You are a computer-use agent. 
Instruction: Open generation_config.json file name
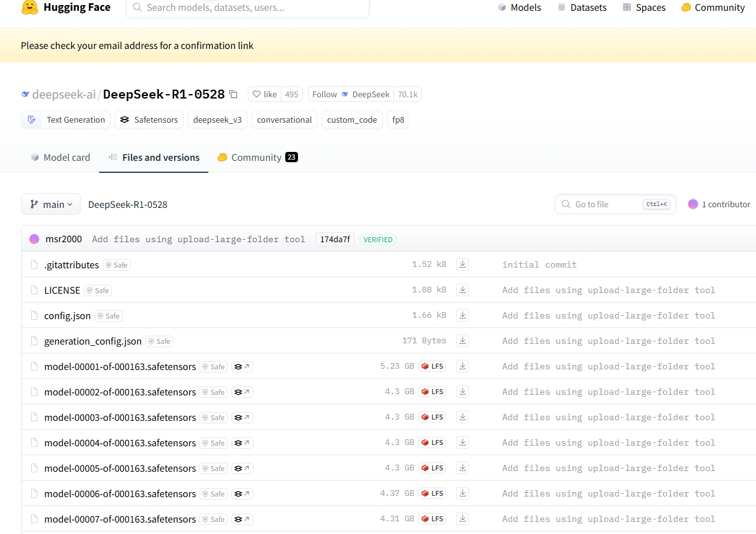93,341
